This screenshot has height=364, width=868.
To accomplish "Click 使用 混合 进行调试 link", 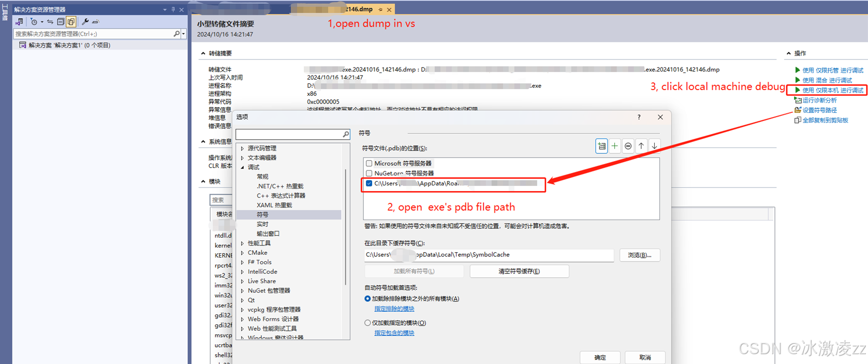I will (827, 80).
